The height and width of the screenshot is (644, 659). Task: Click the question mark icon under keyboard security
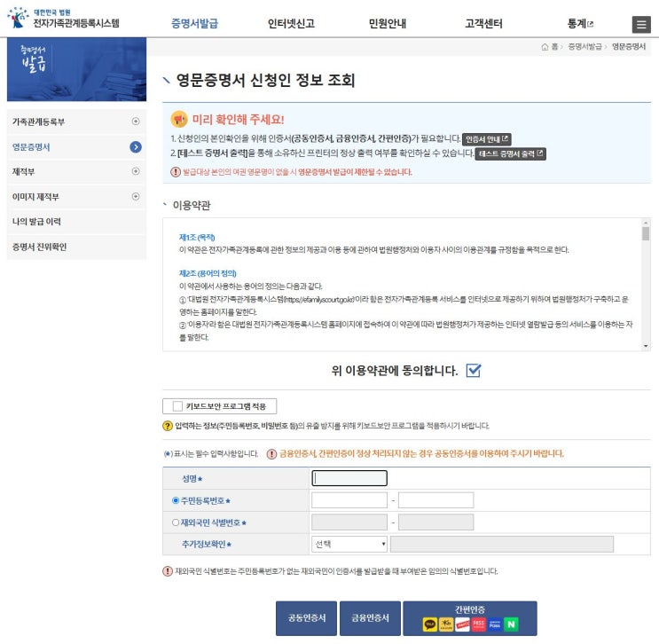coord(168,426)
